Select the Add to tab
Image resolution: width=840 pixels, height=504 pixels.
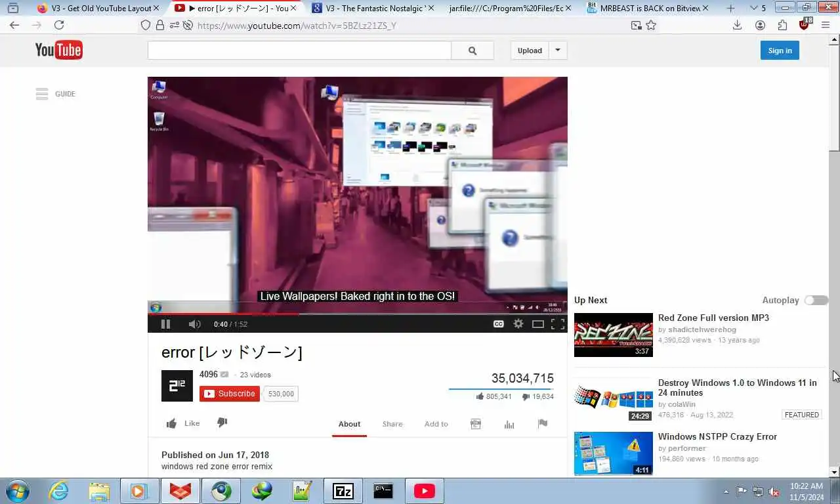[436, 424]
